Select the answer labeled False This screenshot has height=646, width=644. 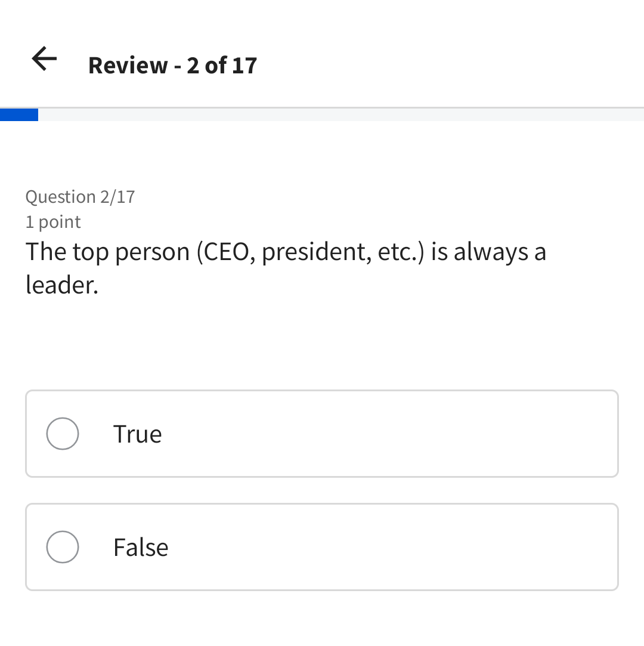coord(141,547)
